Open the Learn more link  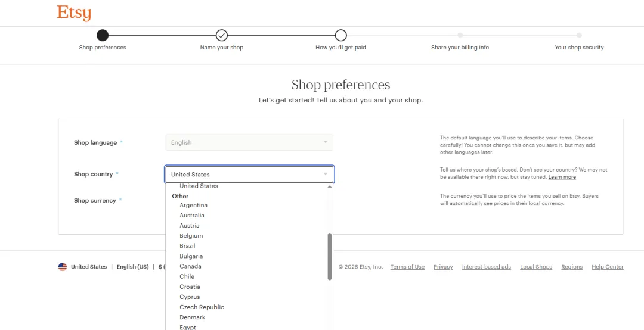tap(562, 177)
